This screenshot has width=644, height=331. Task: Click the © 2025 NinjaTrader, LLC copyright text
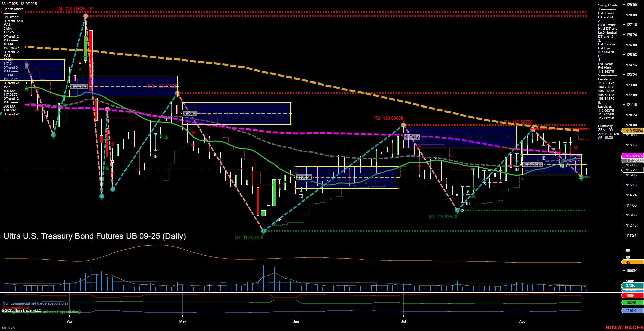[x=22, y=310]
